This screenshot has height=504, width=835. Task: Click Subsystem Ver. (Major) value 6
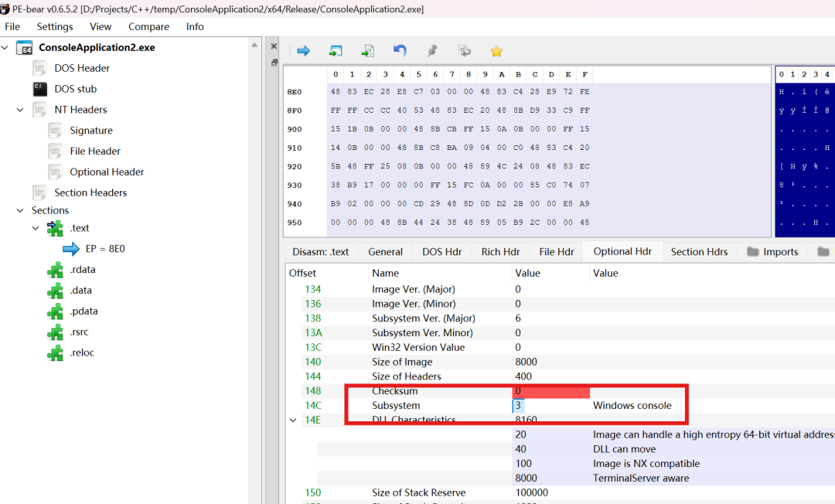click(x=518, y=318)
